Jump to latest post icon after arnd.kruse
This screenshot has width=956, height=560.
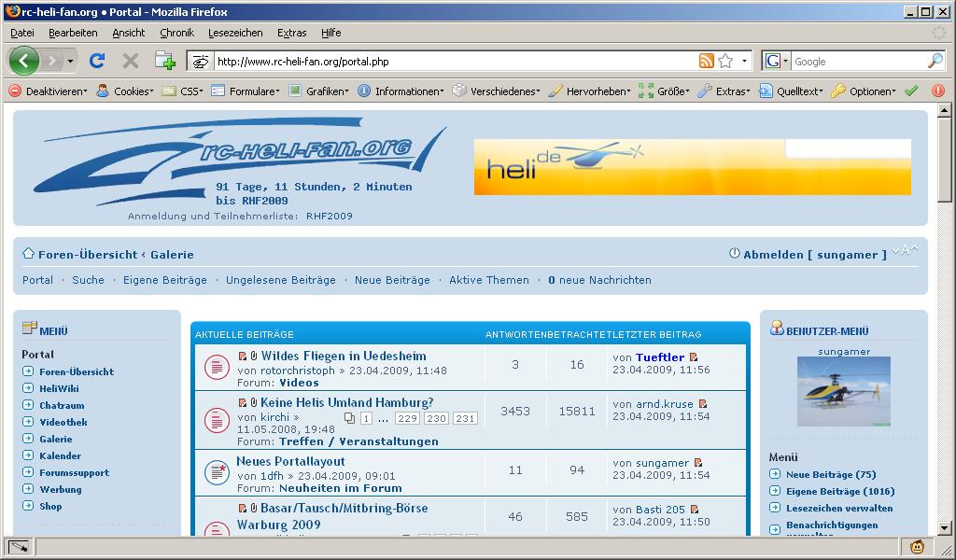[x=703, y=404]
